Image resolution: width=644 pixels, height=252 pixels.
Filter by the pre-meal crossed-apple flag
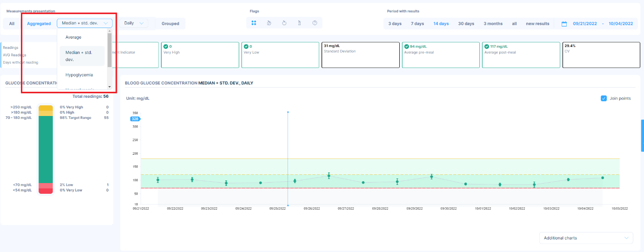coord(269,23)
